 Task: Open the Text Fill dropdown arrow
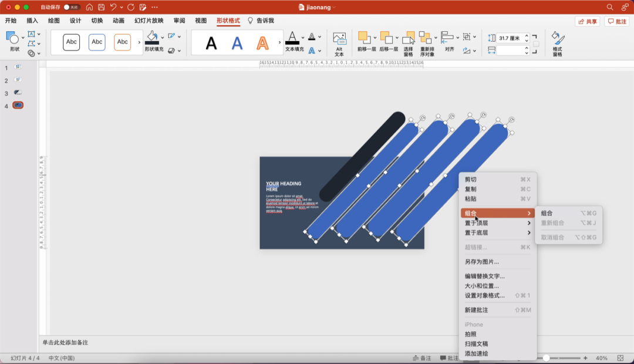click(303, 37)
